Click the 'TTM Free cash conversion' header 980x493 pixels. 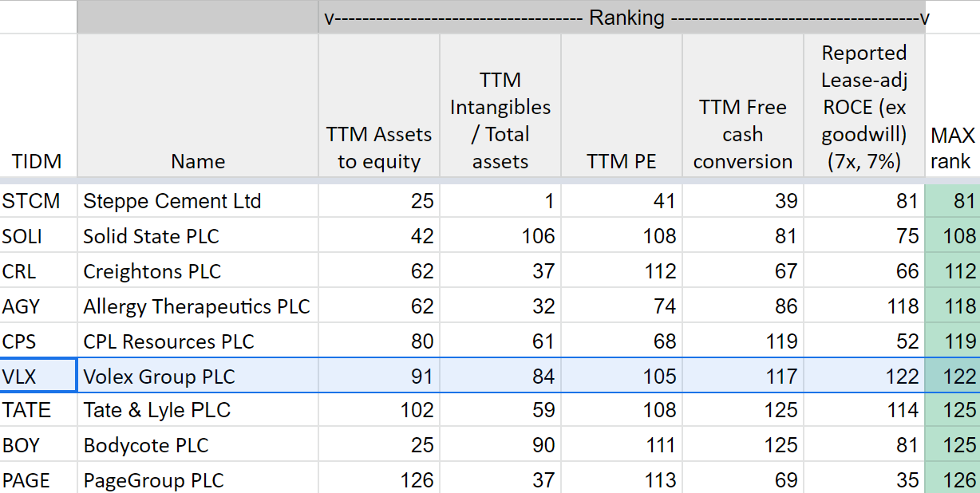click(x=743, y=106)
